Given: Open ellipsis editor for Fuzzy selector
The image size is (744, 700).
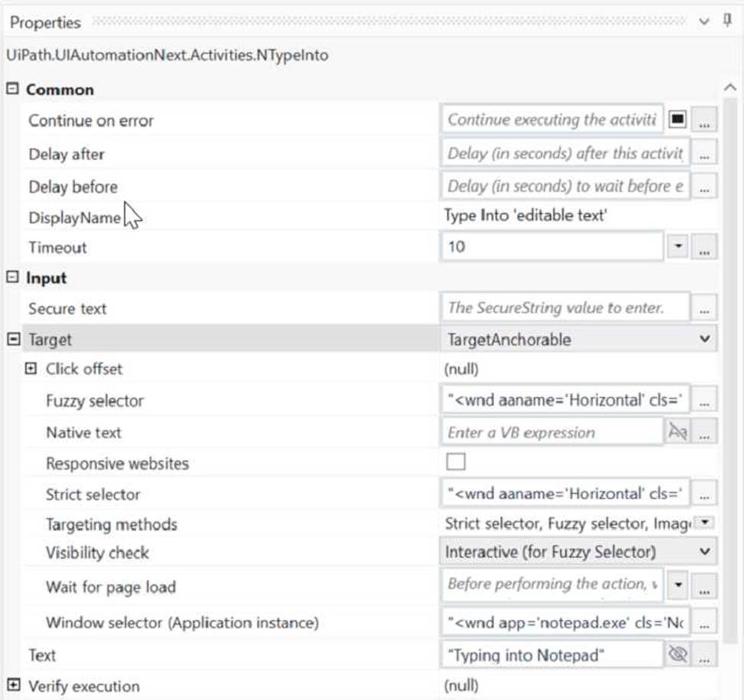Looking at the screenshot, I should 704,400.
